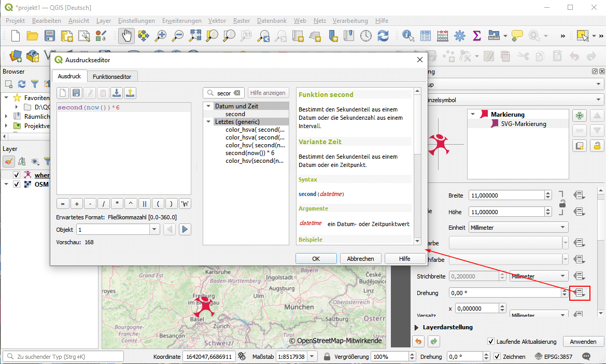Confirm the expression with OK

point(316,259)
